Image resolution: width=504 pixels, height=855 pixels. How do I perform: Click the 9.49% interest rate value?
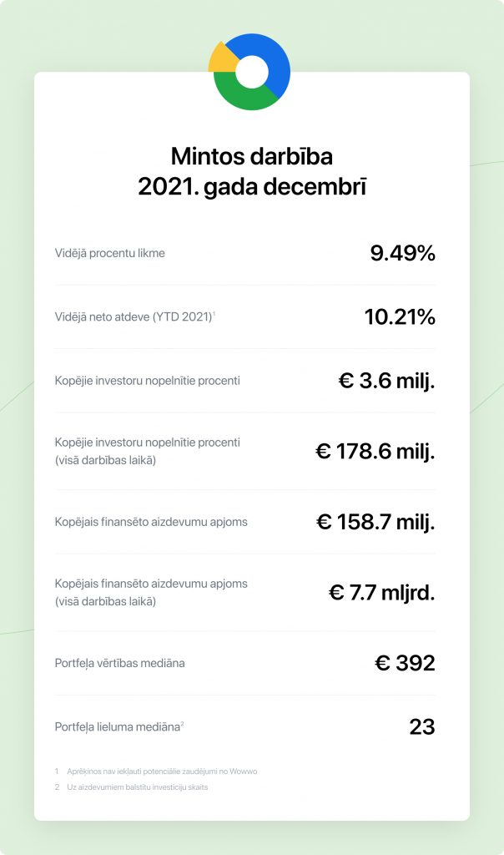(x=402, y=253)
